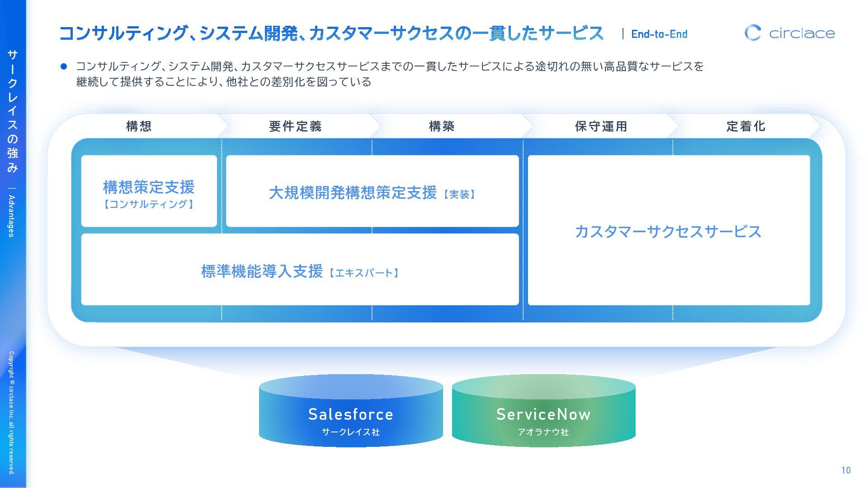
Task: Click the circlace logo
Action: coord(789,33)
